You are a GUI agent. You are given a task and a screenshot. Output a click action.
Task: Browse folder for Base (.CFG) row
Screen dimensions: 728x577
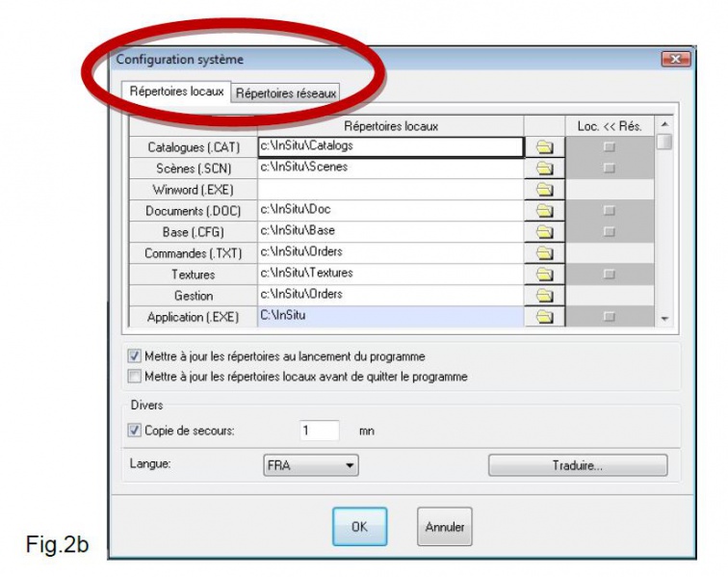545,232
